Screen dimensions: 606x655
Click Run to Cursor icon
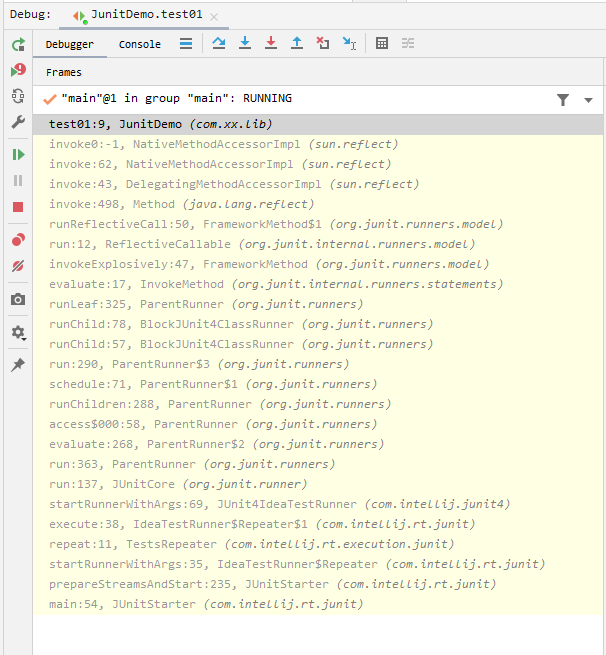pyautogui.click(x=349, y=43)
